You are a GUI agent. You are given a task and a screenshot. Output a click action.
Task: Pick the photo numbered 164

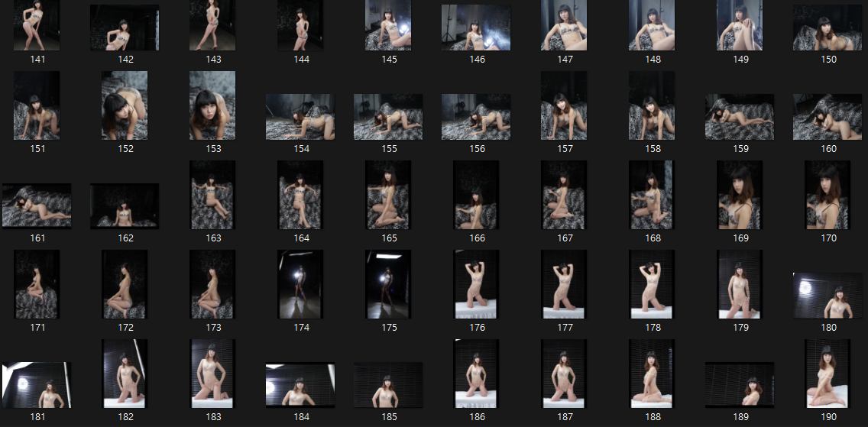[x=300, y=195]
